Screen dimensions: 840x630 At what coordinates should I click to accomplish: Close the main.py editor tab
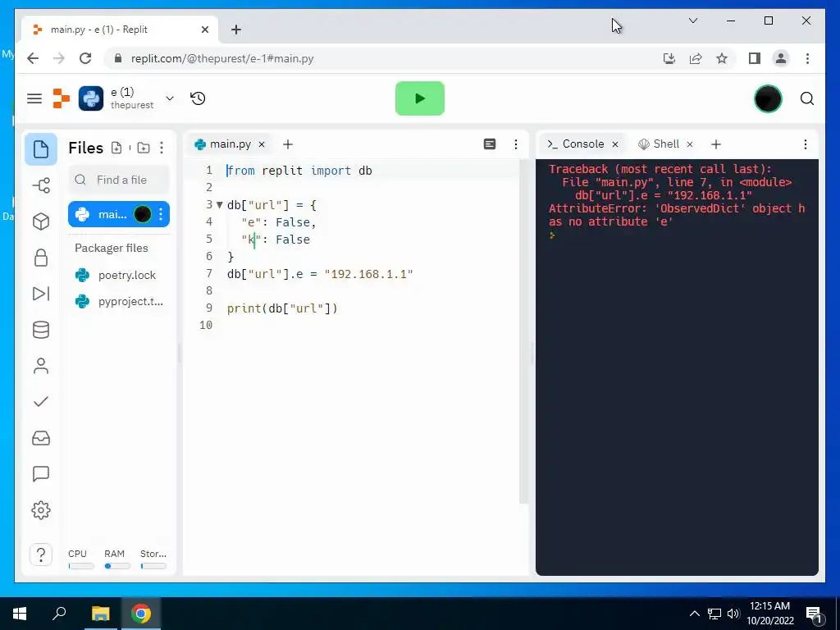[262, 144]
